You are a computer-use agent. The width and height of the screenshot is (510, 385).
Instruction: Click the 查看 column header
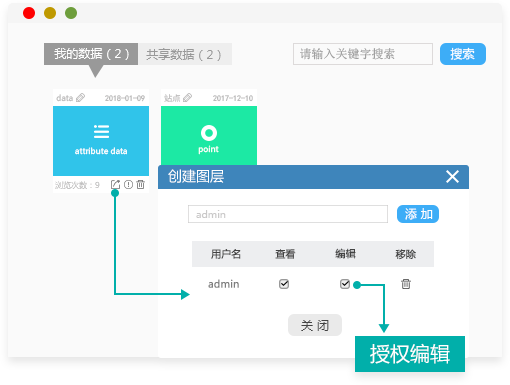285,254
